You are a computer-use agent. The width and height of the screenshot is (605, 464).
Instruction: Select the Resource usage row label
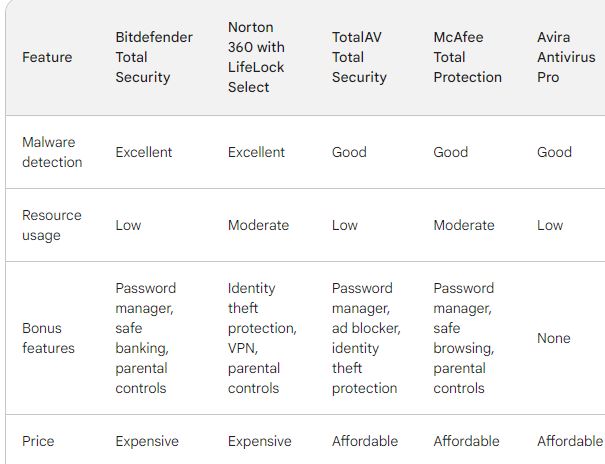coord(52,225)
